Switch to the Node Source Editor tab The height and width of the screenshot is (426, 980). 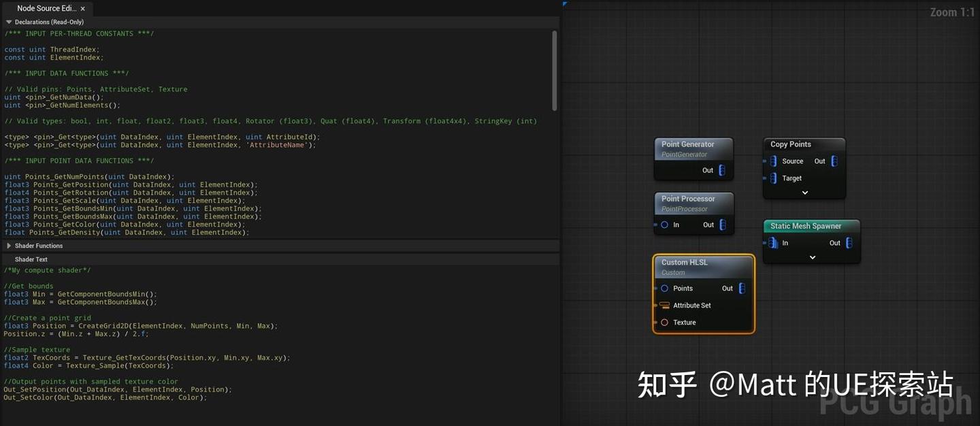pos(47,9)
